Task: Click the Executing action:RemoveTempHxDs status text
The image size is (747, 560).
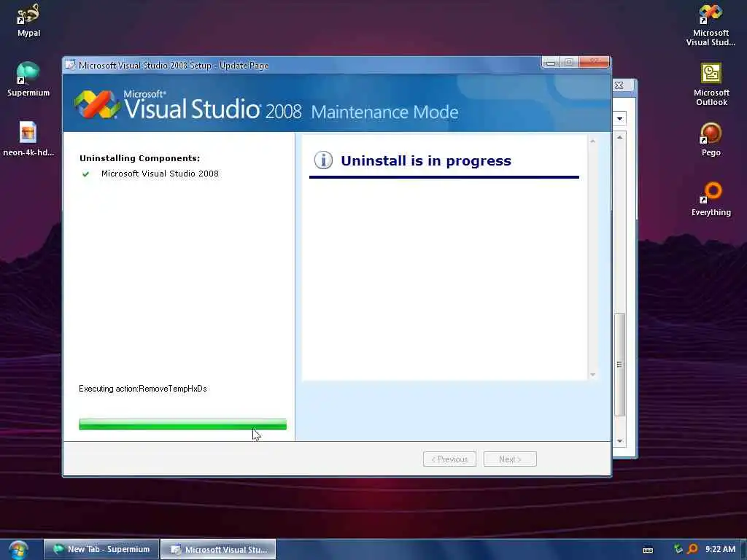Action: (142, 389)
